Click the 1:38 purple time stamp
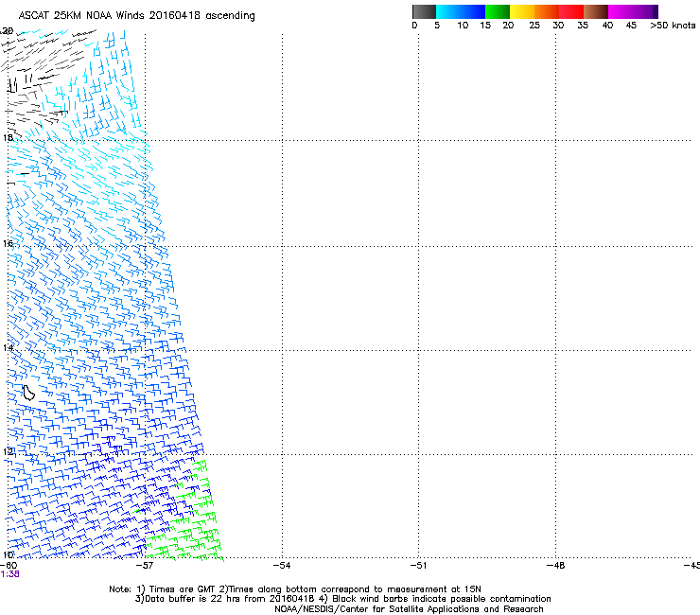This screenshot has width=700, height=615. [x=9, y=574]
